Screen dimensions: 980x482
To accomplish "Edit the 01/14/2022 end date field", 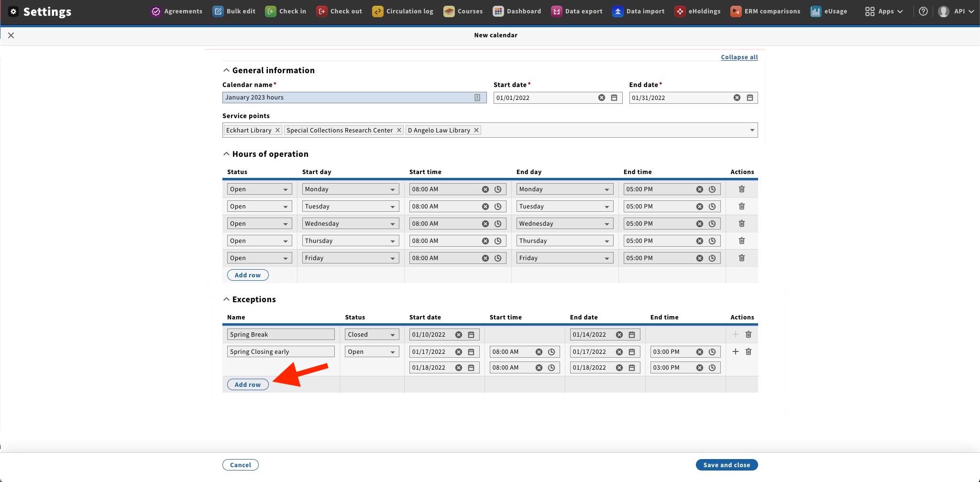I will pyautogui.click(x=605, y=335).
